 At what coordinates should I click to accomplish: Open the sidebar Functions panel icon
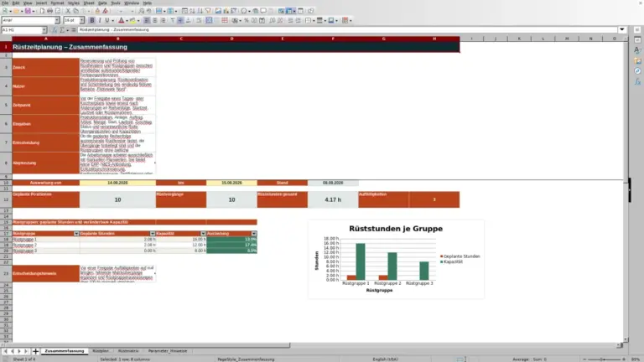coord(637,82)
